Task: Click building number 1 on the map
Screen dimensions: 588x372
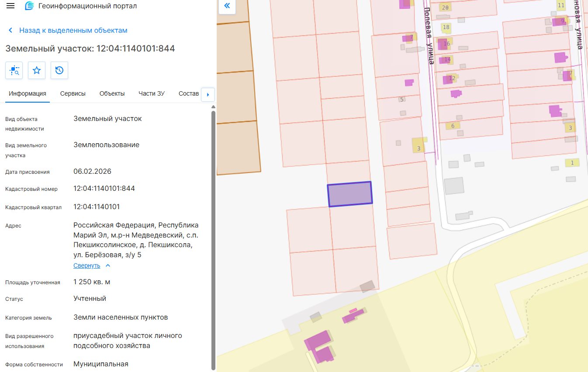Action: pos(572,163)
